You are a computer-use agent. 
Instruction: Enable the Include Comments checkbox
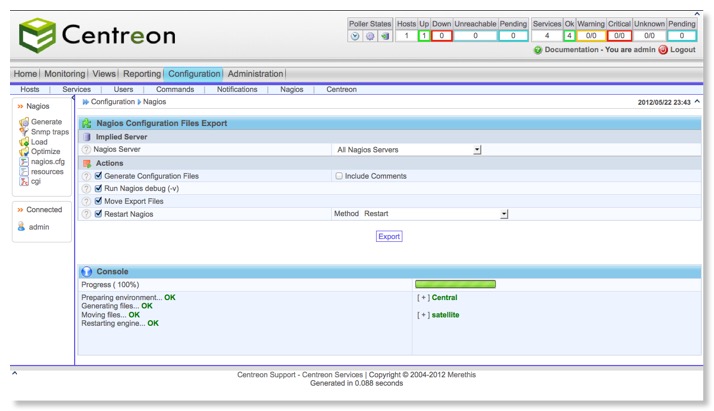click(339, 176)
